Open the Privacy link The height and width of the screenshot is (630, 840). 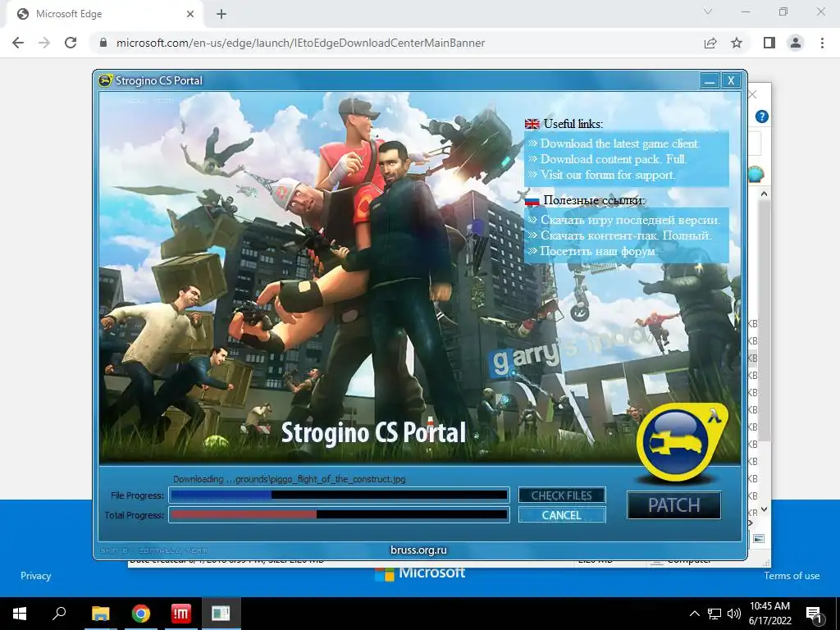[x=36, y=576]
